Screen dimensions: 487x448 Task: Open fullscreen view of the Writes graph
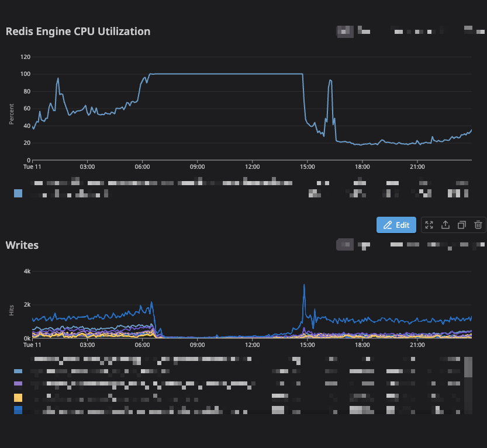coord(429,225)
